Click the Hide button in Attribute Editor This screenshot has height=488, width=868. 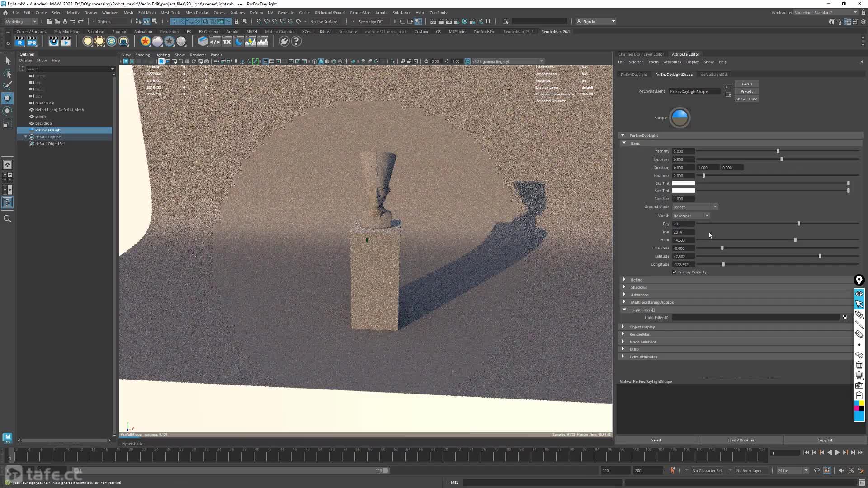[x=753, y=99]
